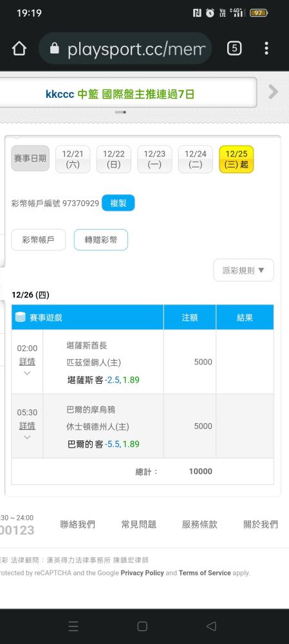
Task: Tap the browser home icon
Action: [19, 48]
